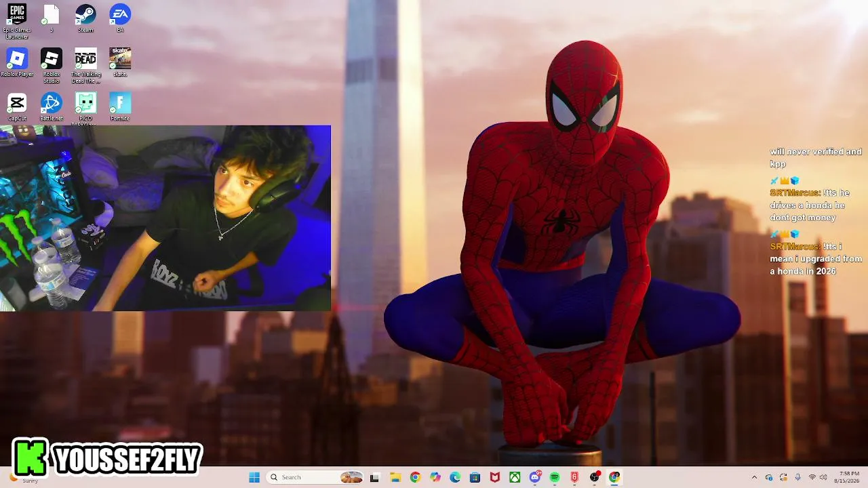Switch to OBS Studio on the taskbar
This screenshot has height=488, width=868.
(x=595, y=477)
